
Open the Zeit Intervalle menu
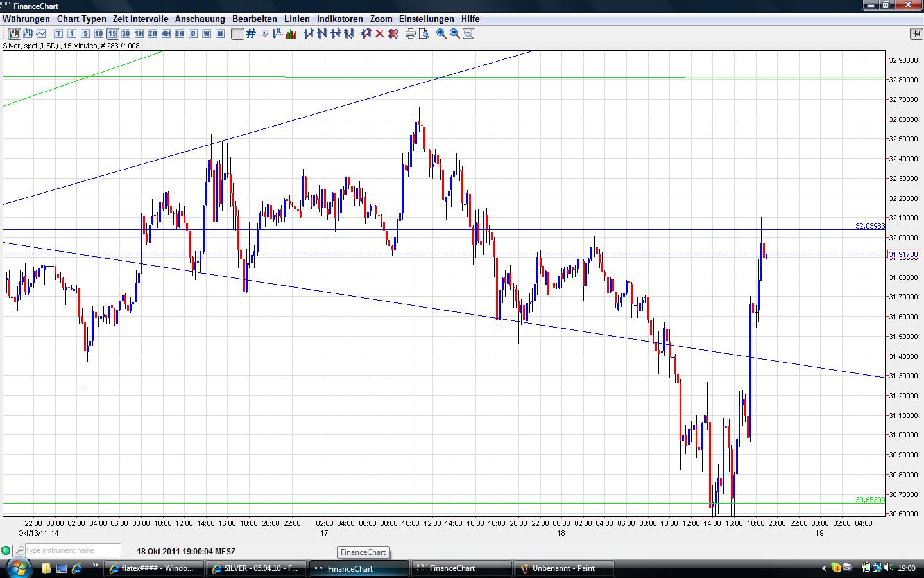click(141, 19)
